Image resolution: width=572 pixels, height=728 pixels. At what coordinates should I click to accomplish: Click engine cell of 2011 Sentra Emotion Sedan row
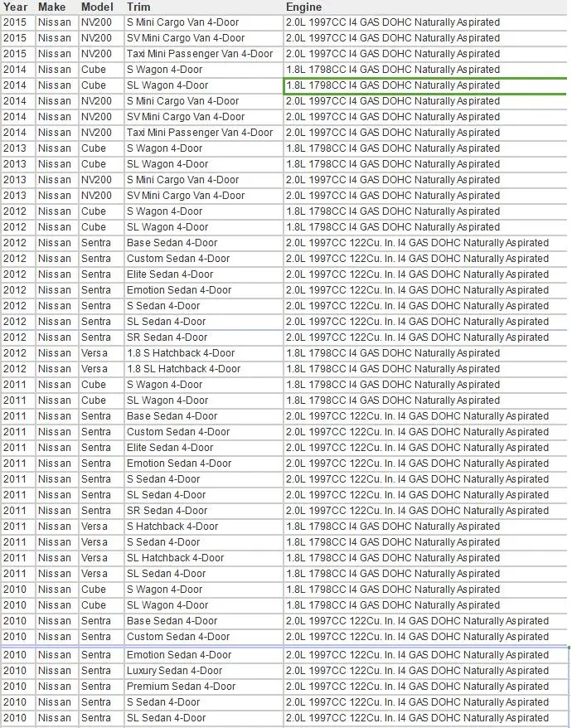pyautogui.click(x=425, y=464)
